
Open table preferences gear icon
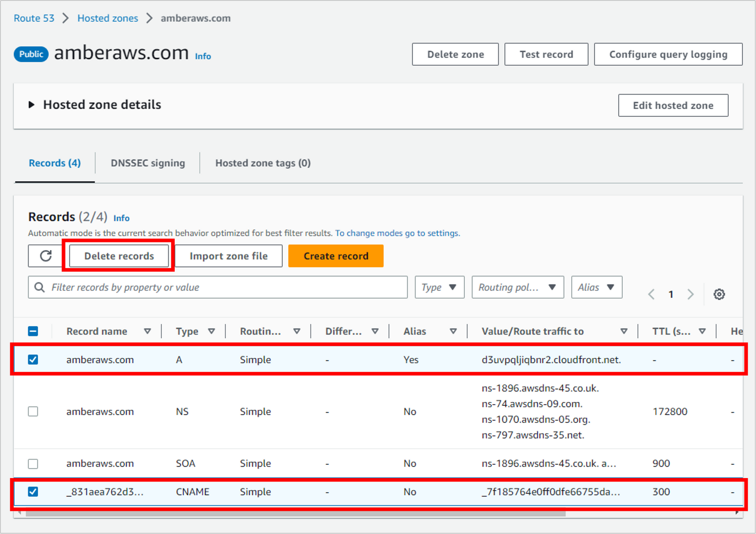pos(719,294)
